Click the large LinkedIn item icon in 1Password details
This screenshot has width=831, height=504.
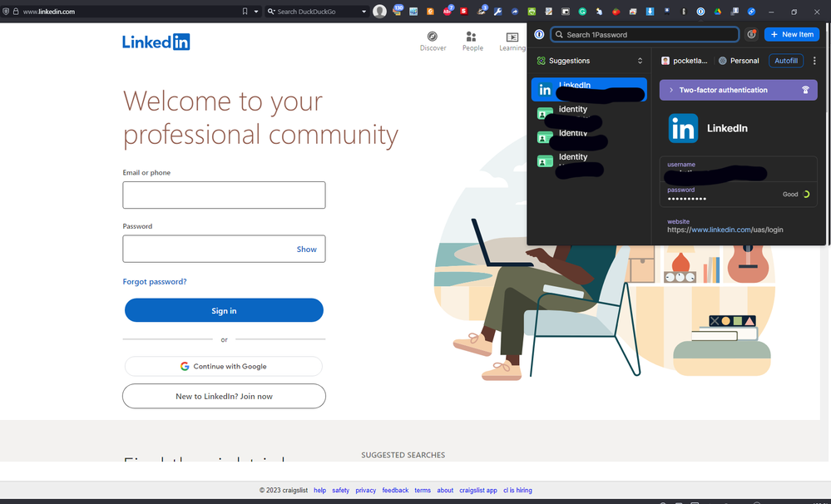(683, 128)
